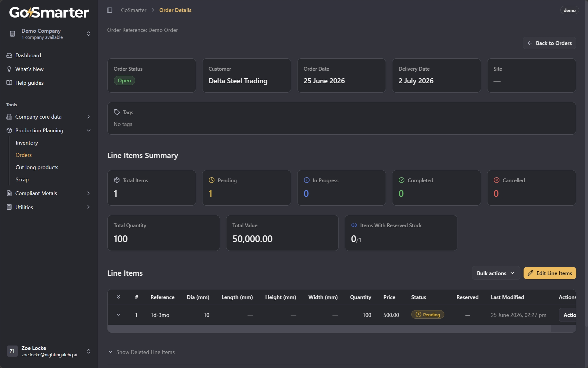Click the Open order status badge
The image size is (588, 368).
(124, 81)
